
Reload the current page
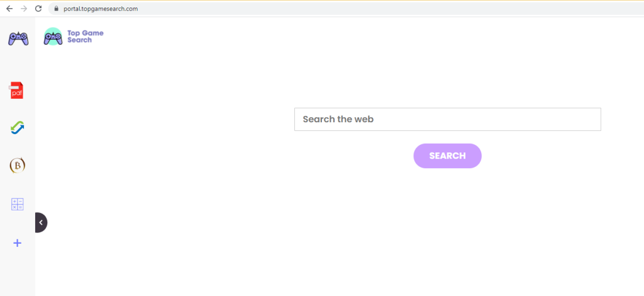(x=38, y=9)
